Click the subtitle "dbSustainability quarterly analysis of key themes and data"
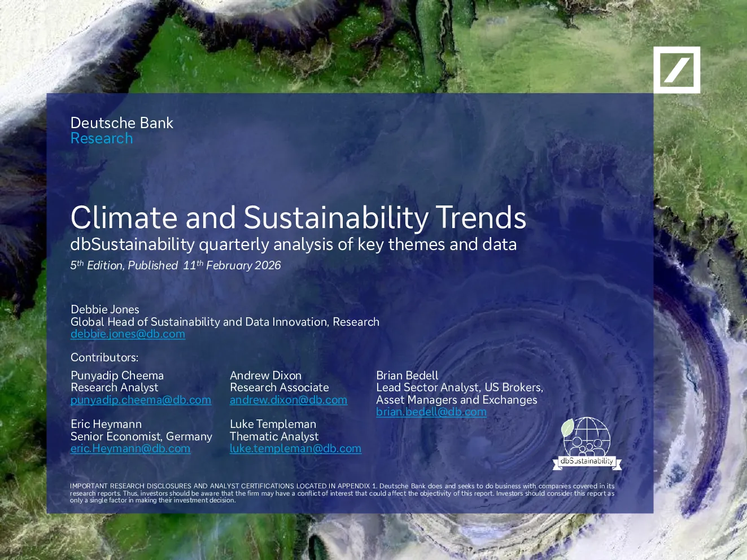 point(294,244)
